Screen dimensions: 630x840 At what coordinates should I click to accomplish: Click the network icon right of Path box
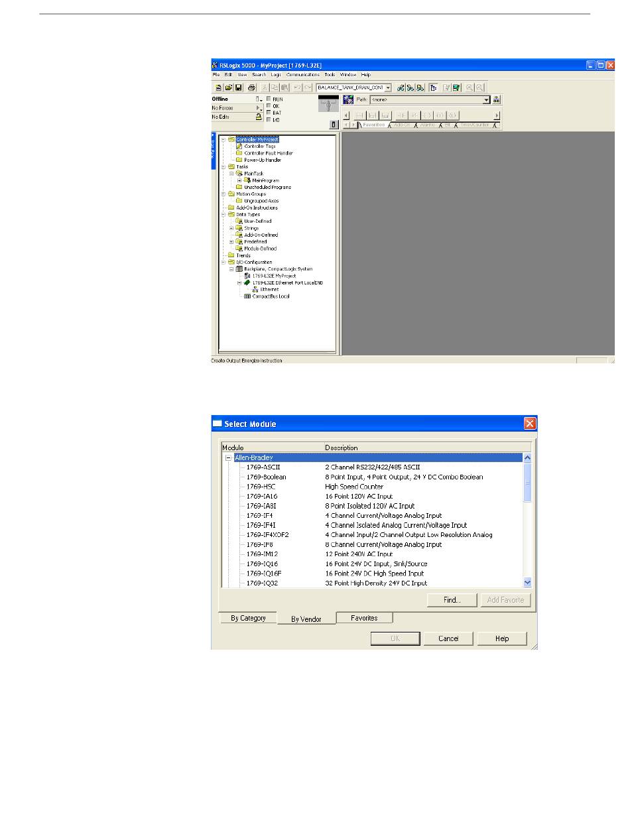click(x=497, y=99)
